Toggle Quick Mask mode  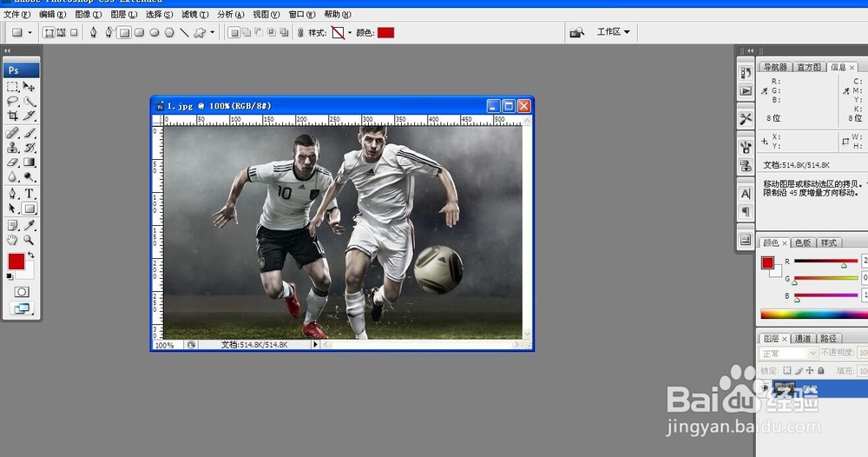click(22, 292)
